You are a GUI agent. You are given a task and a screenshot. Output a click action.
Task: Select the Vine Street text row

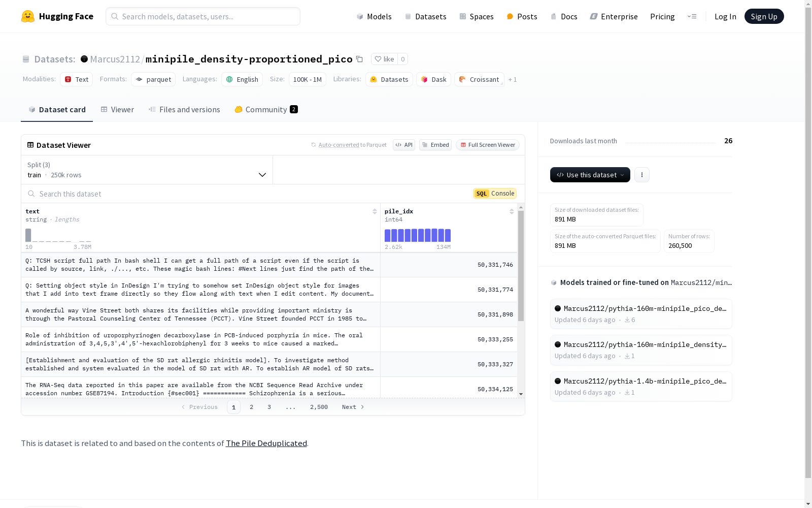(x=269, y=314)
